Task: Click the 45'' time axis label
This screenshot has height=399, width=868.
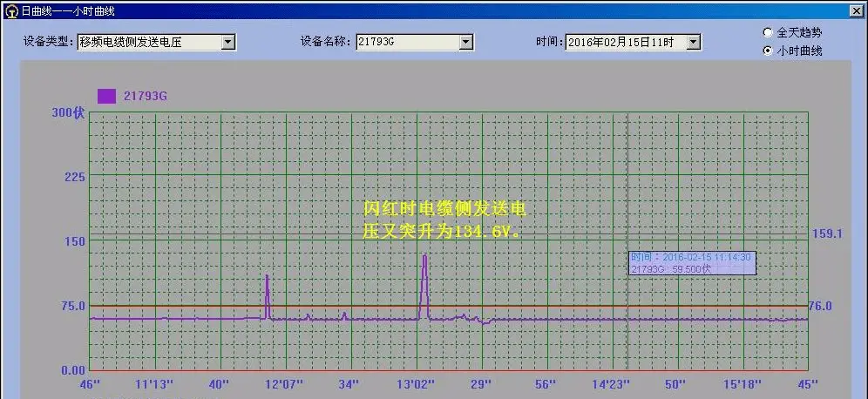Action: pyautogui.click(x=807, y=384)
